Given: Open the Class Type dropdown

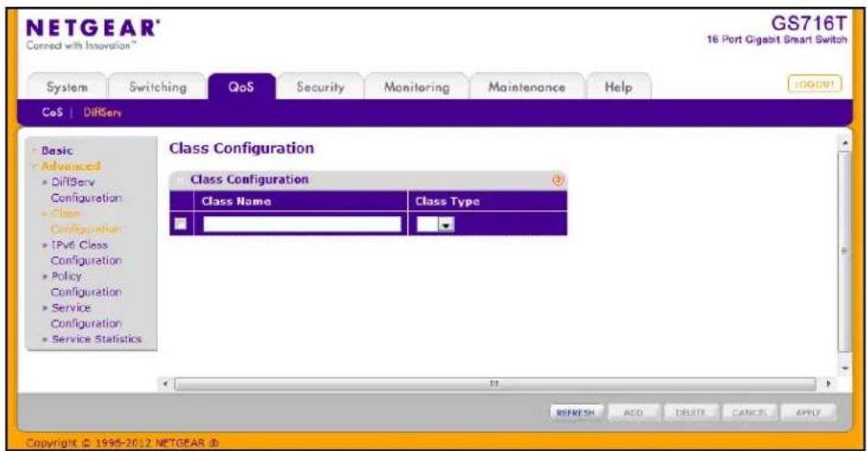Looking at the screenshot, I should (435, 224).
